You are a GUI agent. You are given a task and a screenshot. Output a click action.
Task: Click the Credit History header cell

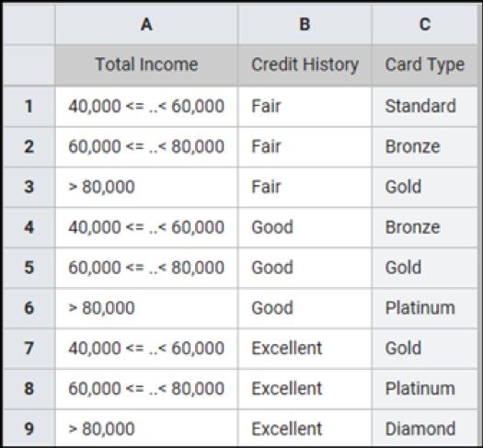tap(305, 64)
